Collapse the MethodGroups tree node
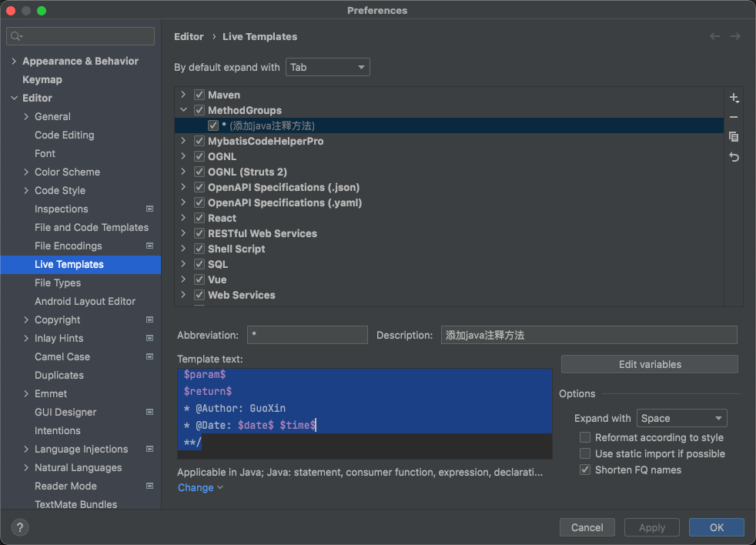The height and width of the screenshot is (545, 756). [183, 110]
